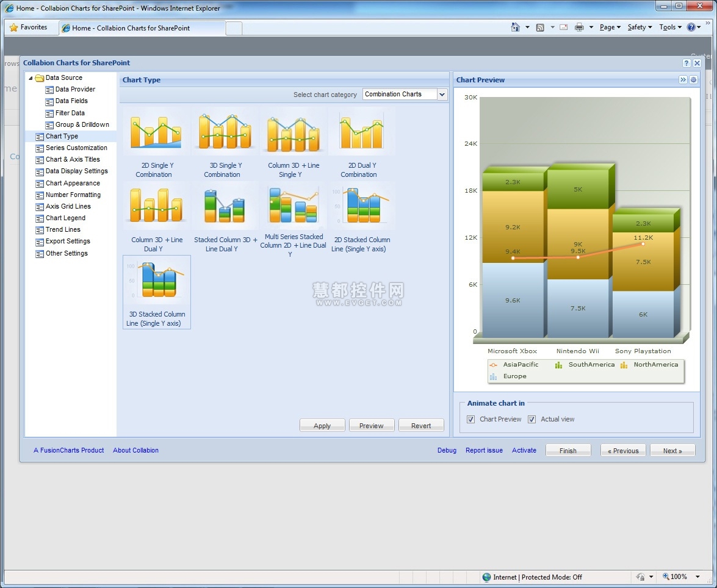Click the Apply button
The width and height of the screenshot is (717, 588).
pos(322,426)
